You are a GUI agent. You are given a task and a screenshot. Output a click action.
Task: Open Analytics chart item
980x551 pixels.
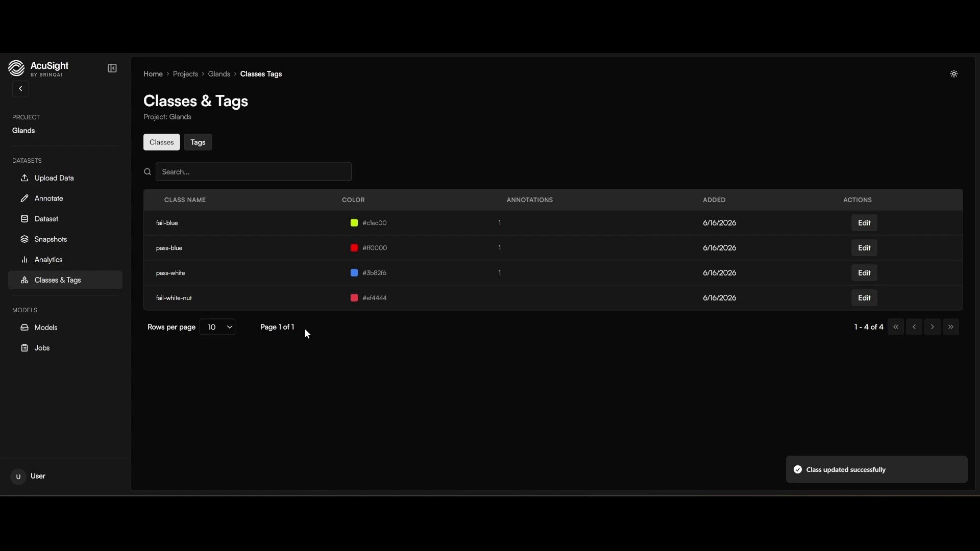pyautogui.click(x=65, y=260)
